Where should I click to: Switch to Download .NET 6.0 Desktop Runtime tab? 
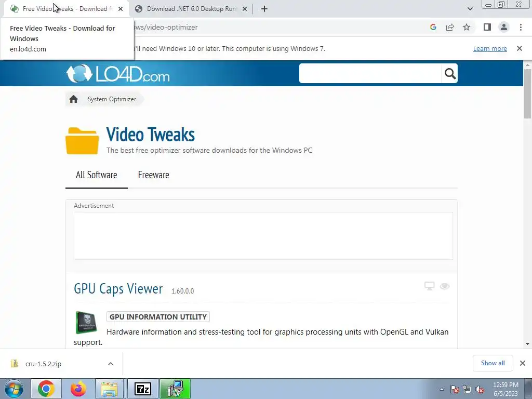click(x=191, y=9)
